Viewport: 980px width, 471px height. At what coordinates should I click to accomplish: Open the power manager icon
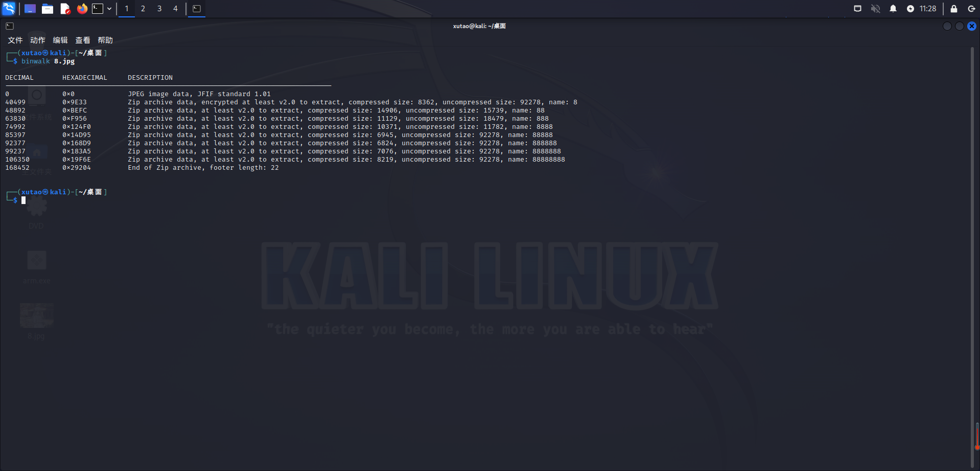tap(911, 9)
